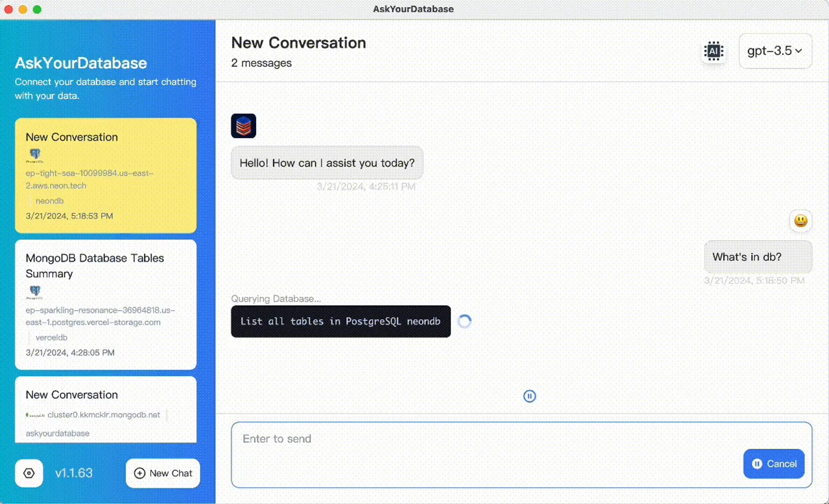Screen dimensions: 829x504
Task: Click the New Chat button
Action: point(163,472)
